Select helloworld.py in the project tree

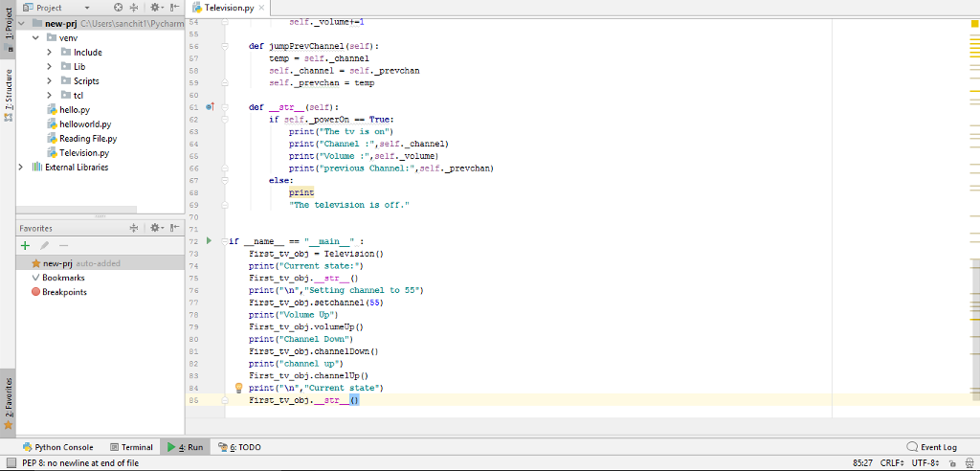pyautogui.click(x=85, y=124)
